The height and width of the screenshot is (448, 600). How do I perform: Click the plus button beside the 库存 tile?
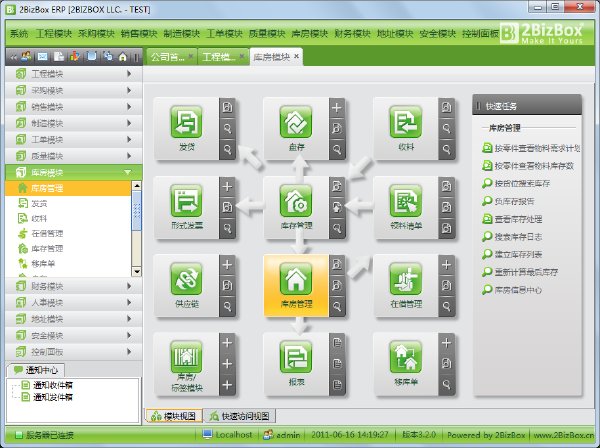tap(337, 108)
